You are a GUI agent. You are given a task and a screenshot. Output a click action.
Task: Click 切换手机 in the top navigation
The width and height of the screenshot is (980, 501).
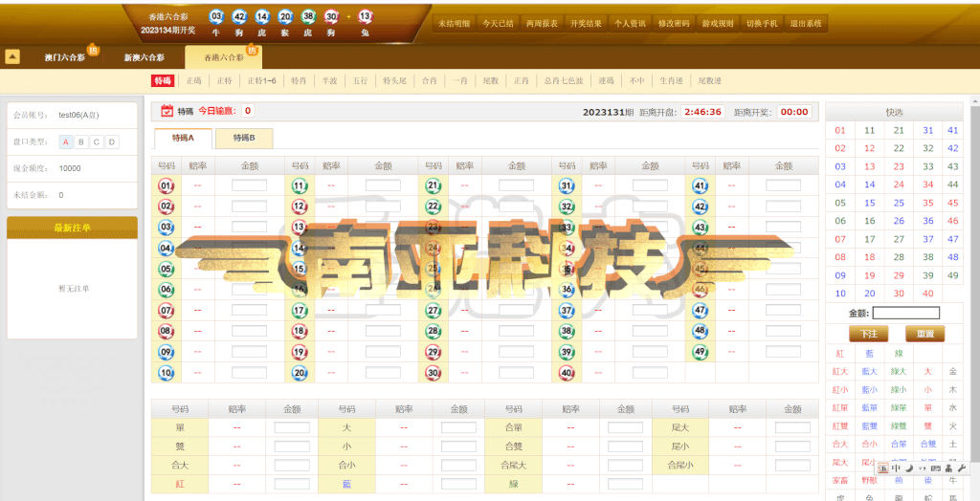pos(762,24)
